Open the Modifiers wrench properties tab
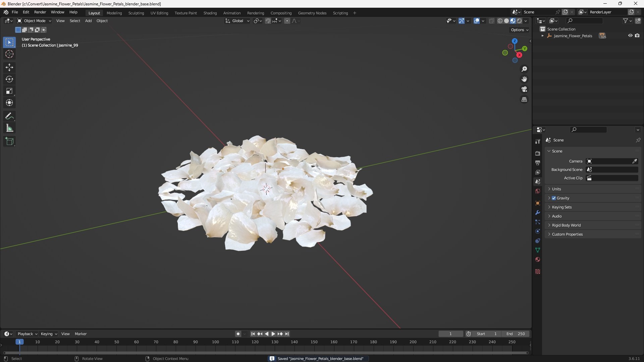This screenshot has height=362, width=644. (x=538, y=213)
